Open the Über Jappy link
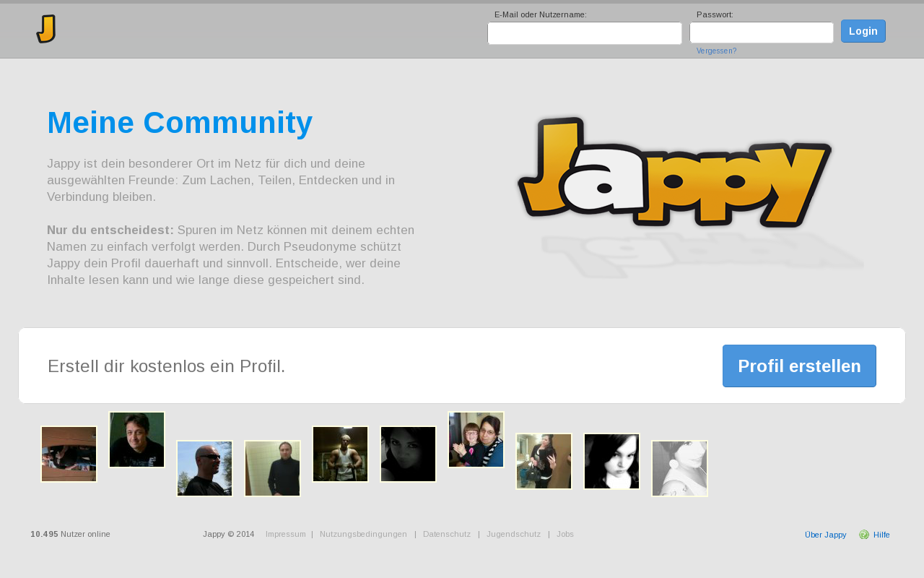The width and height of the screenshot is (924, 578). (x=825, y=535)
